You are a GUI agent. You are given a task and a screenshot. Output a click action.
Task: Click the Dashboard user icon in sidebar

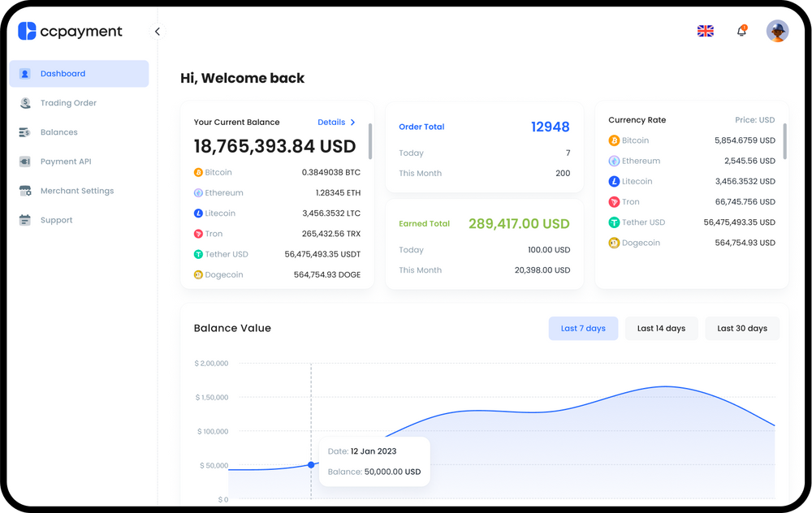click(x=25, y=74)
